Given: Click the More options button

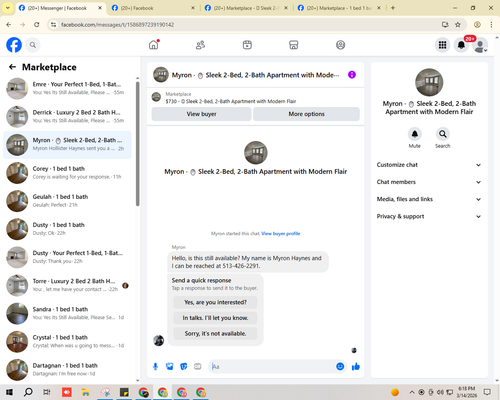Looking at the screenshot, I should 306,114.
